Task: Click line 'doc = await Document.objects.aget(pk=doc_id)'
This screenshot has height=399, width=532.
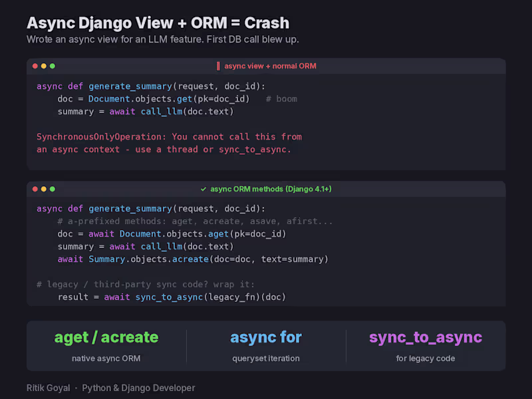Action: (x=172, y=234)
